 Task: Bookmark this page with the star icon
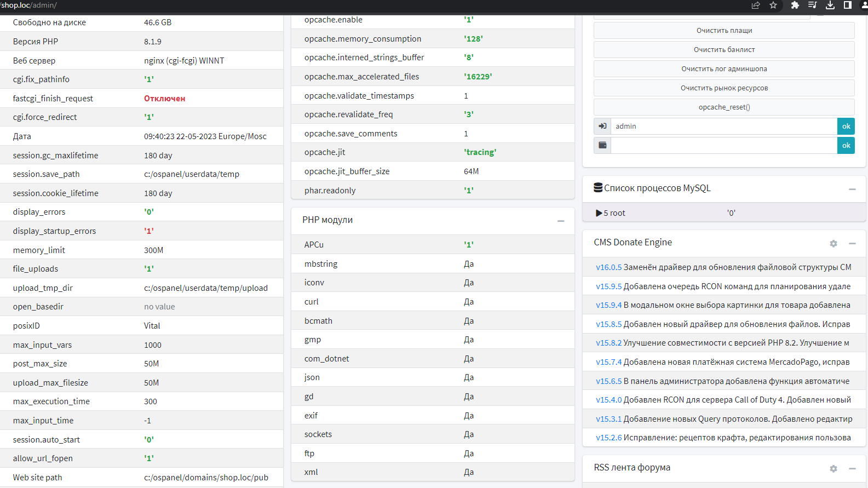click(773, 5)
